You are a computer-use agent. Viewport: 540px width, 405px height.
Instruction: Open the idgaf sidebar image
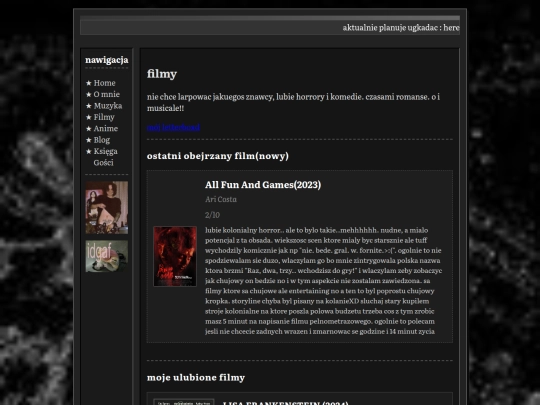[107, 256]
